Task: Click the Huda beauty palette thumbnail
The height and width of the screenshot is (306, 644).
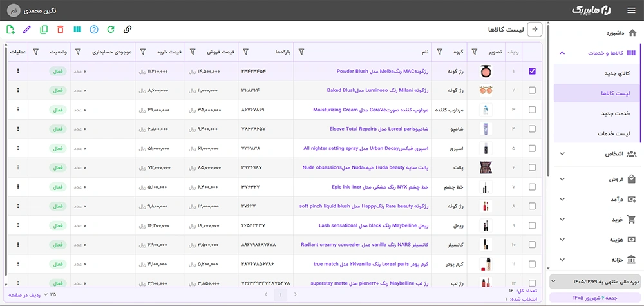Action: pyautogui.click(x=486, y=167)
